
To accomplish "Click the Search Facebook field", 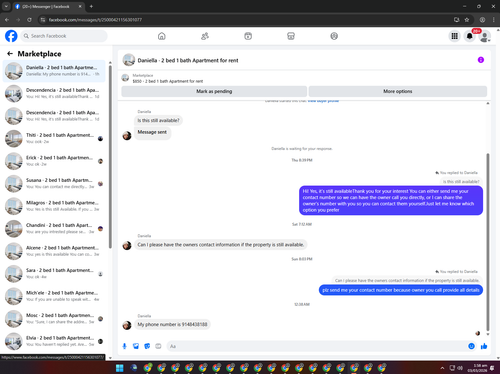I will 64,36.
